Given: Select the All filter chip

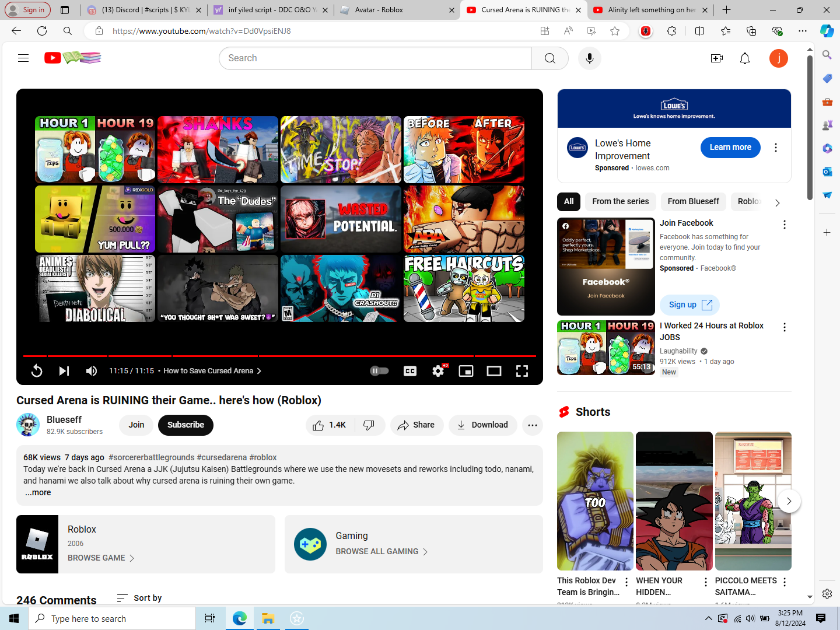Looking at the screenshot, I should click(x=569, y=201).
